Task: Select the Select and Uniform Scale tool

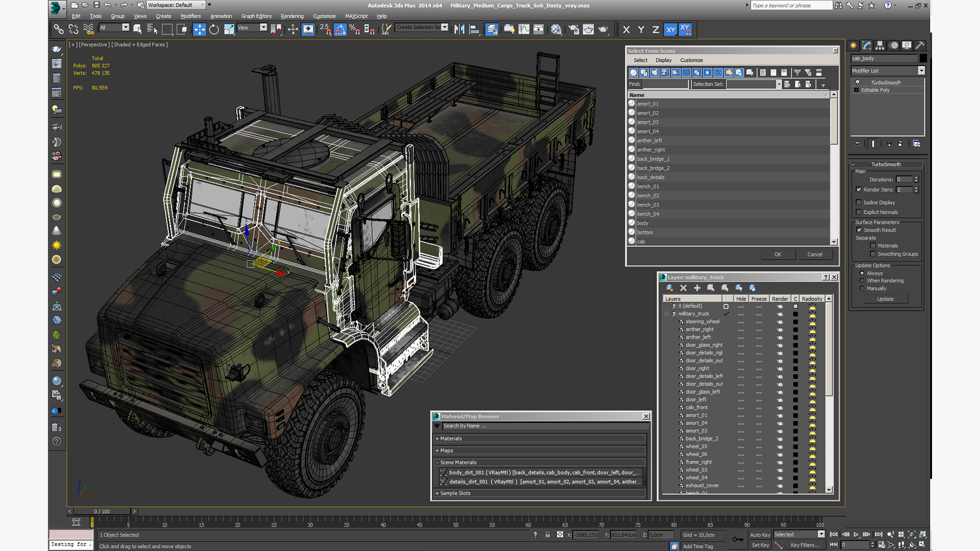Action: (x=229, y=30)
